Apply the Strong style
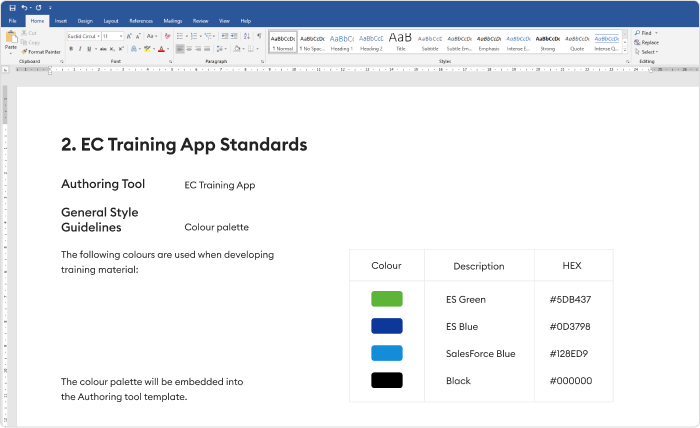This screenshot has width=700, height=428. 548,42
